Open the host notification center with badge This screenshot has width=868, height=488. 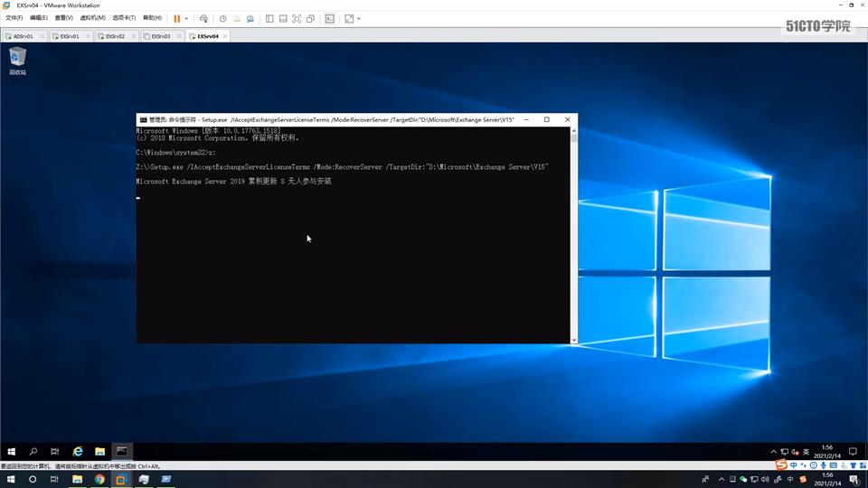[x=854, y=479]
